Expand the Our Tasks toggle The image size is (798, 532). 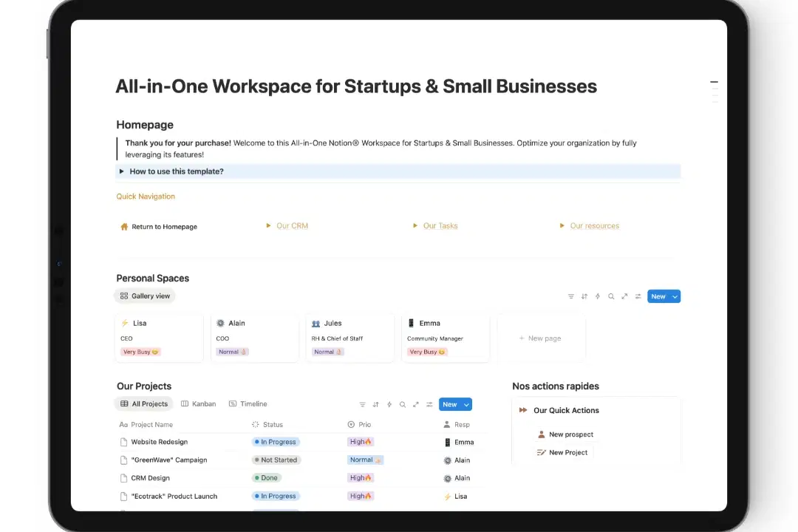(415, 226)
